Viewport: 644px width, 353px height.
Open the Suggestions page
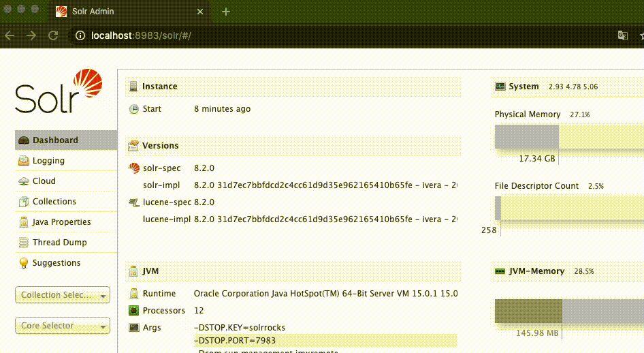pos(66,263)
